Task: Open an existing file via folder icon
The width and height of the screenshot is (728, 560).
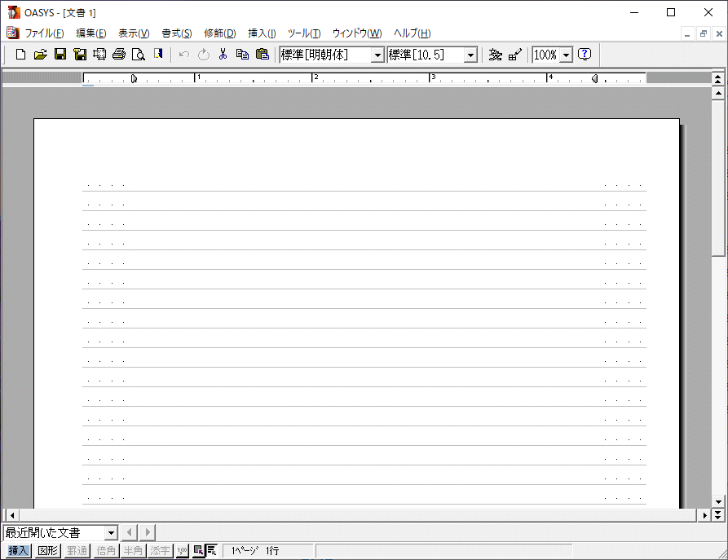Action: [x=41, y=55]
